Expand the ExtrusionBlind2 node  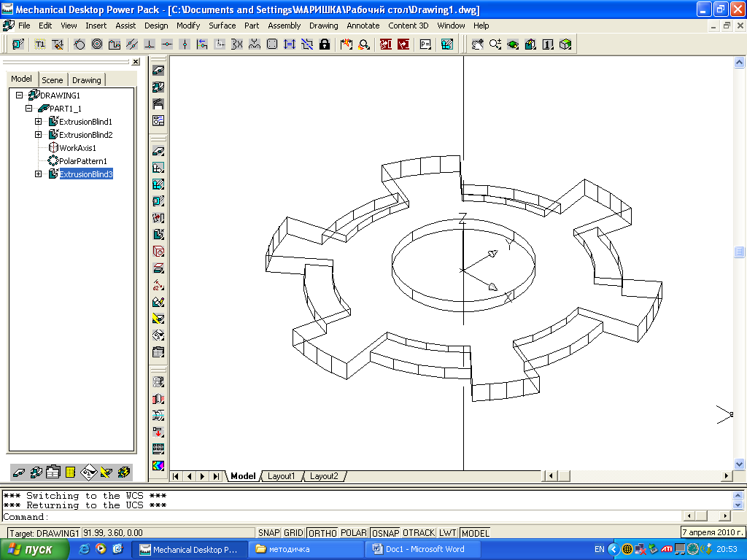coord(38,135)
